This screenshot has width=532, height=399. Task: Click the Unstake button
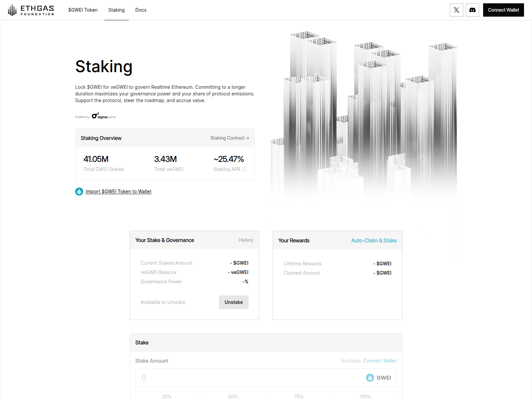[x=233, y=302]
